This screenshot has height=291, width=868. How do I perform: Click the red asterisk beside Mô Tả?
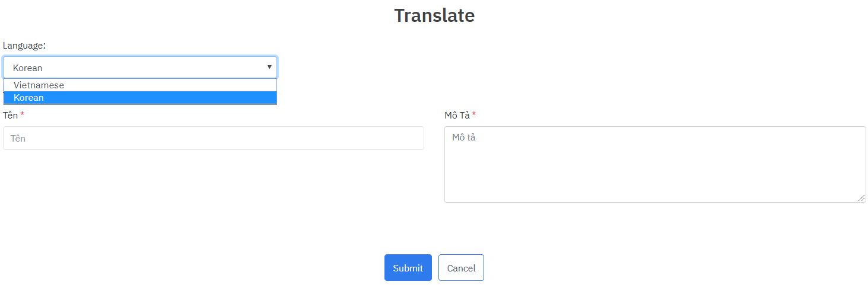point(474,114)
